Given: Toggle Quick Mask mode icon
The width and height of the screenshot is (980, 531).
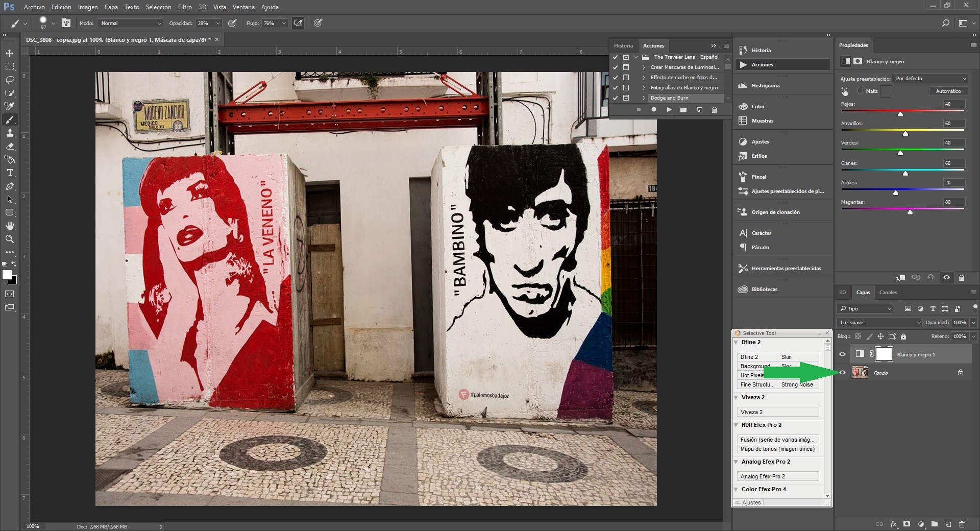Looking at the screenshot, I should (x=10, y=294).
